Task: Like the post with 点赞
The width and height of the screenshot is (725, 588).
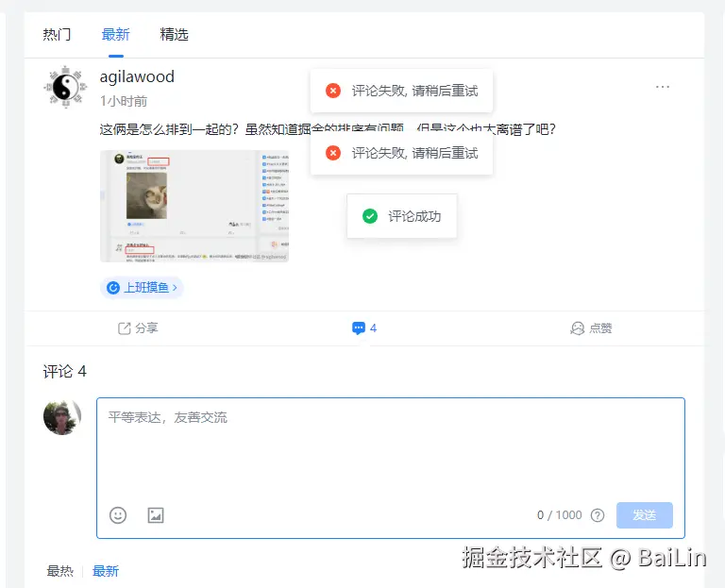Action: (x=591, y=328)
